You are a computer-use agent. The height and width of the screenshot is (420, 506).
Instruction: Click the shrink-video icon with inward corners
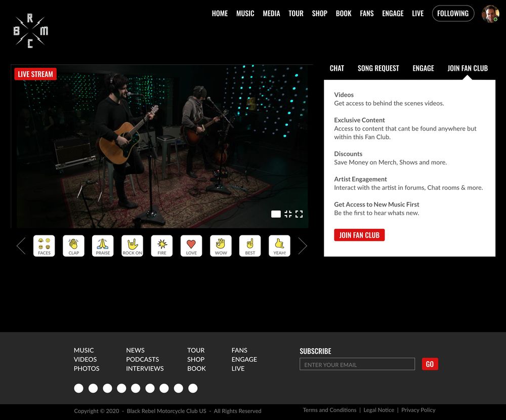(x=288, y=214)
